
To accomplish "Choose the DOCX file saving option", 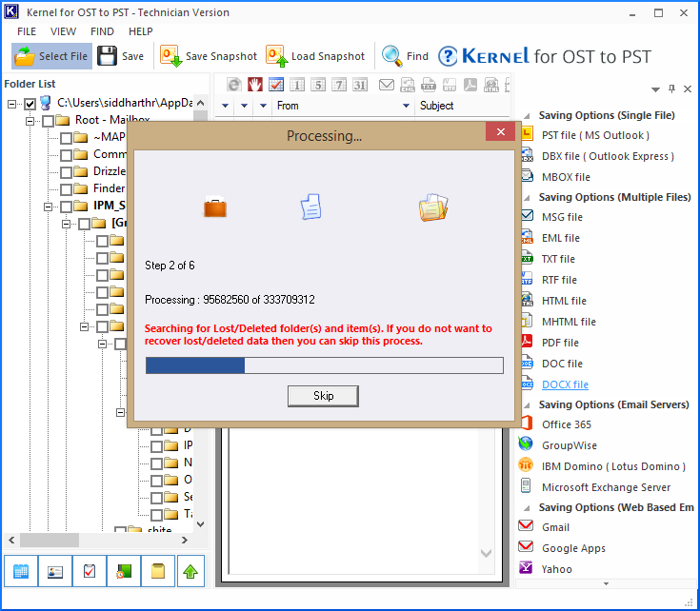I will (x=565, y=384).
